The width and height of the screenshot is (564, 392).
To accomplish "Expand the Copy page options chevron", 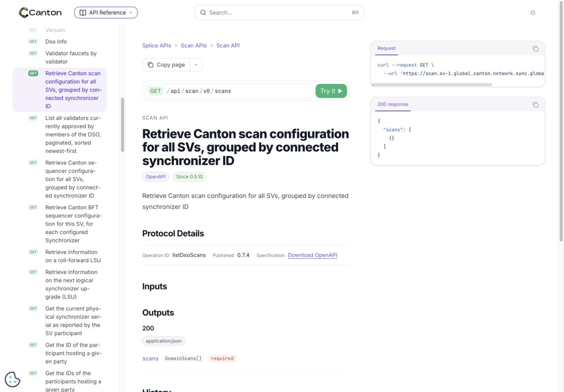I will pyautogui.click(x=196, y=65).
